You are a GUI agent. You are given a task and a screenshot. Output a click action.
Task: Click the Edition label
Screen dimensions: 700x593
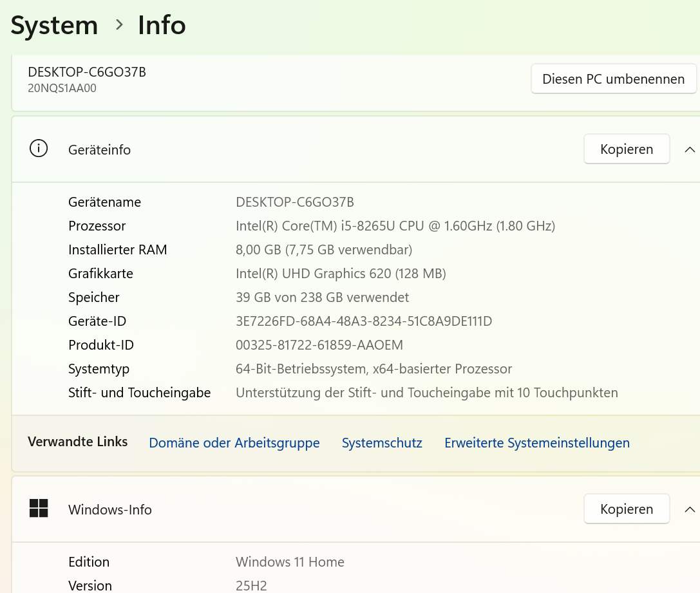pyautogui.click(x=89, y=561)
